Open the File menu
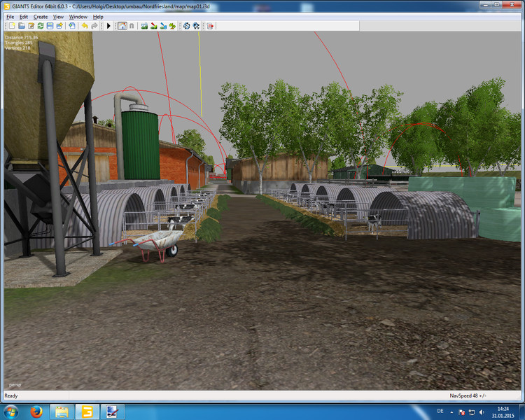Viewport: 525px width, 420px height. pyautogui.click(x=10, y=16)
